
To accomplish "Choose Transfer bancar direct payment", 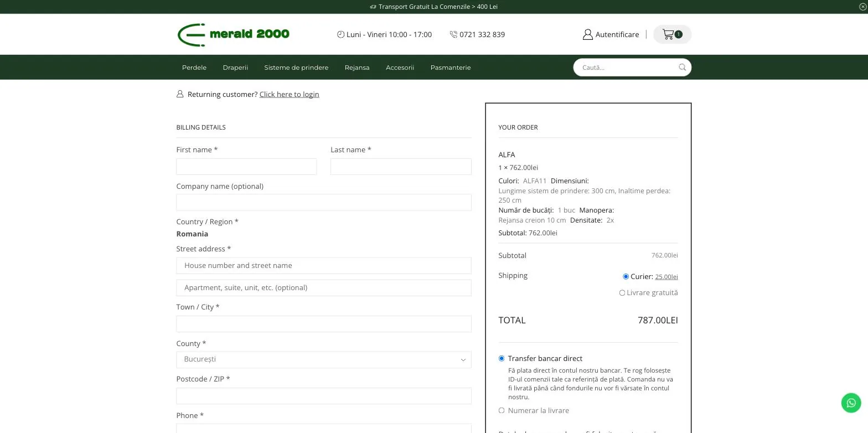I will (x=502, y=358).
